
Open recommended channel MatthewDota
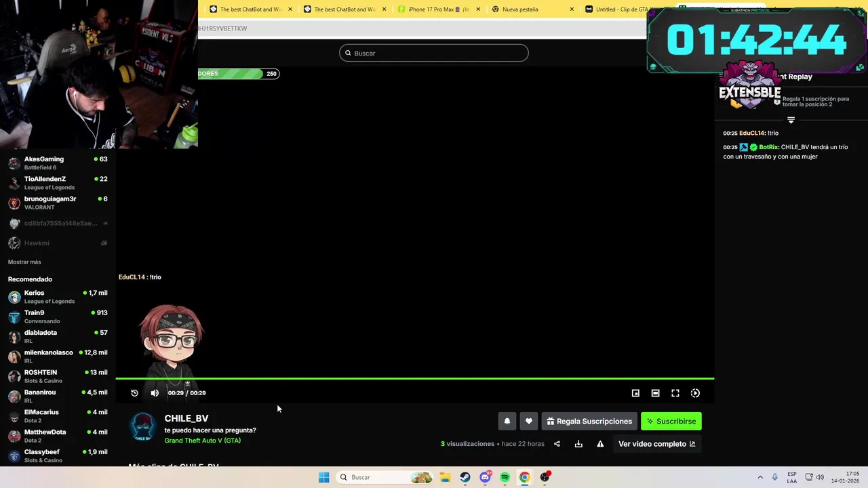pos(58,436)
